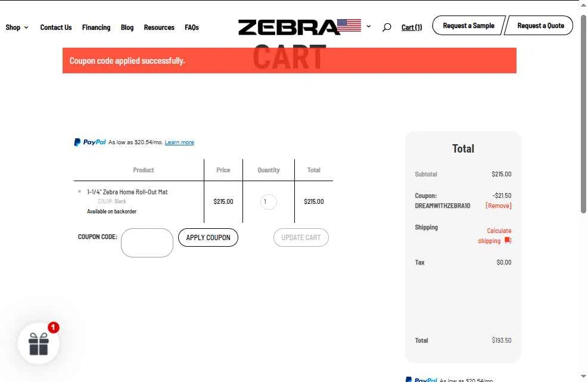Click PayPal Learn more link

179,142
